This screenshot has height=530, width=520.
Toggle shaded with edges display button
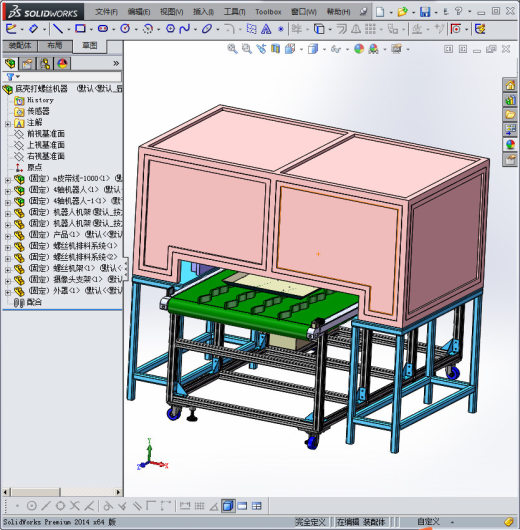pyautogui.click(x=228, y=506)
